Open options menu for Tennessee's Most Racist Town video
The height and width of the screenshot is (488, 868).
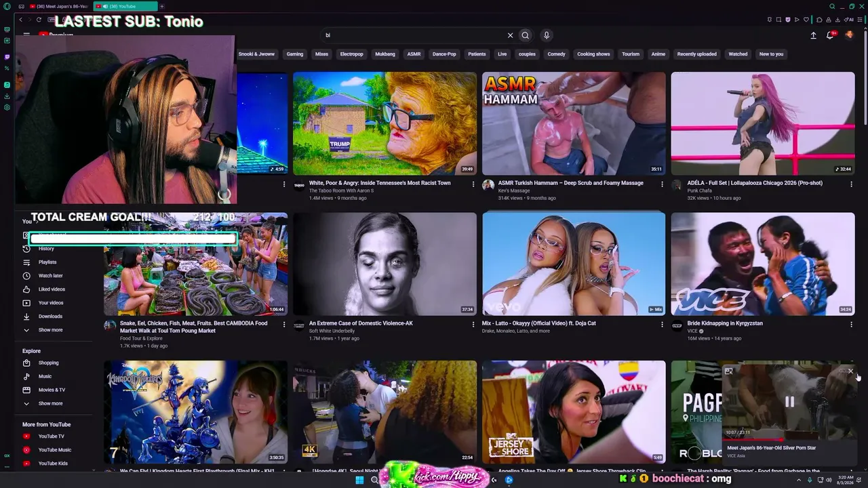[473, 184]
